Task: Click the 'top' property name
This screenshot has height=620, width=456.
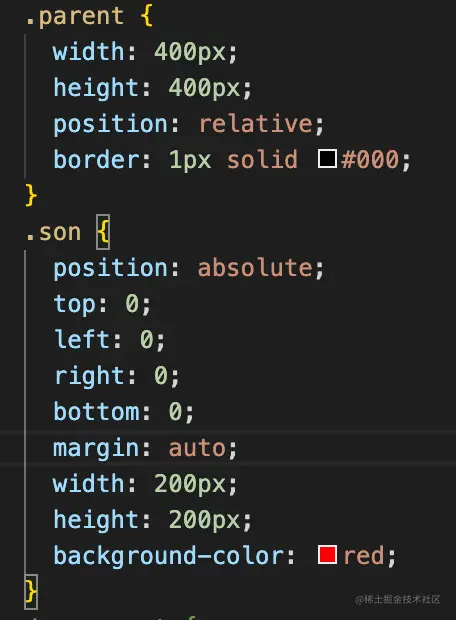Action: click(x=74, y=304)
